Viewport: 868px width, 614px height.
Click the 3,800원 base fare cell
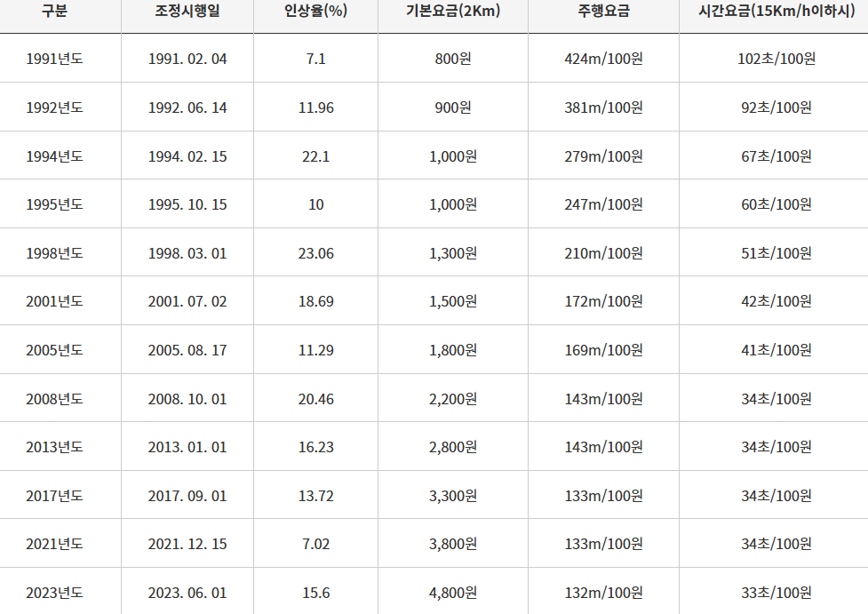(x=453, y=544)
